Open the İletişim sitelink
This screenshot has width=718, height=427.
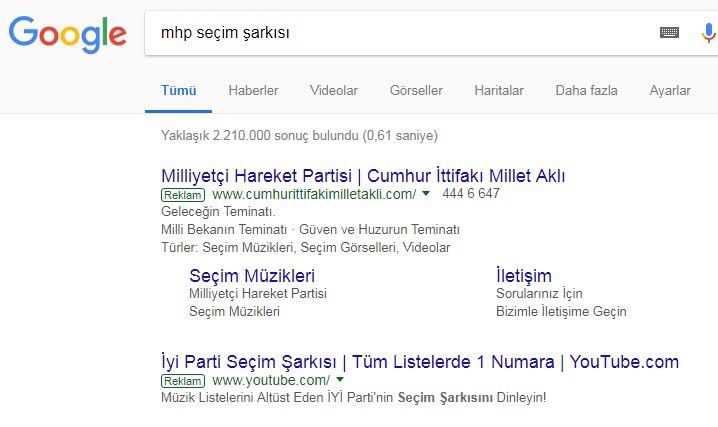tap(524, 276)
